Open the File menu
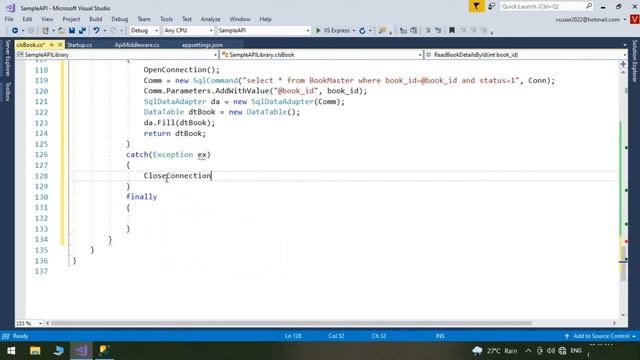 tap(9, 19)
